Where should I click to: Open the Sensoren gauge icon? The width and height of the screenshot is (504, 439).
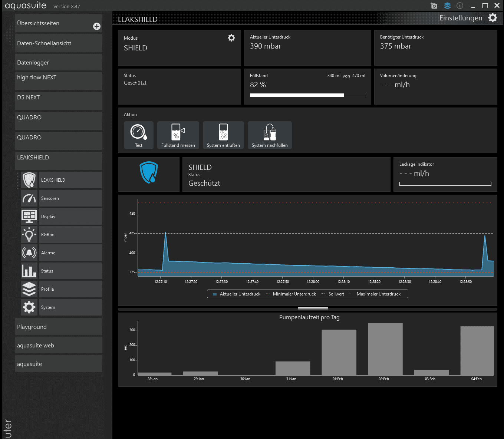click(29, 198)
